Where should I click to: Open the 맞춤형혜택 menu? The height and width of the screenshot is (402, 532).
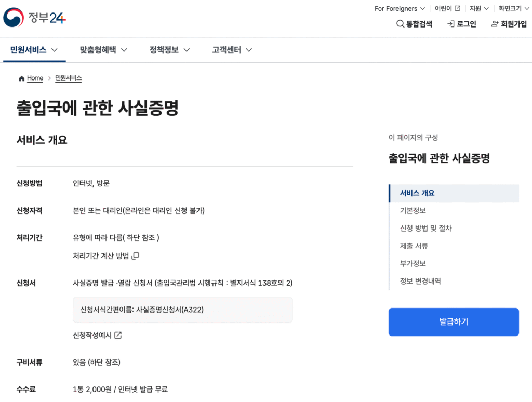tap(103, 50)
